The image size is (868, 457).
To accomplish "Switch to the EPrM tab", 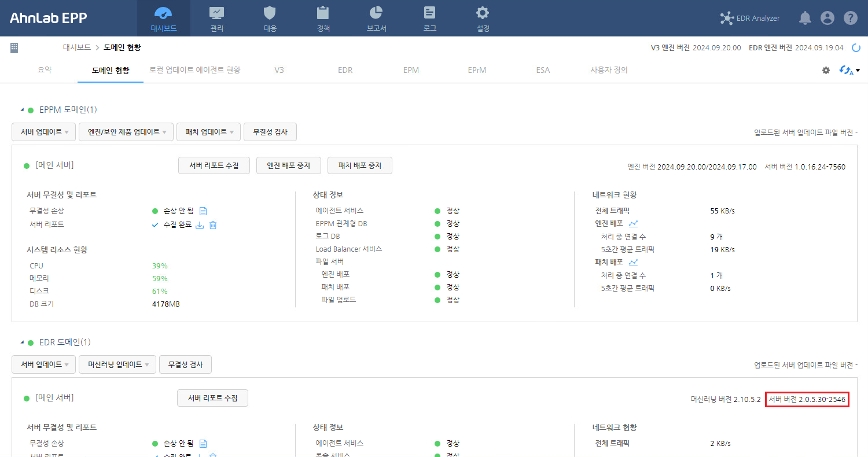I will pyautogui.click(x=477, y=70).
